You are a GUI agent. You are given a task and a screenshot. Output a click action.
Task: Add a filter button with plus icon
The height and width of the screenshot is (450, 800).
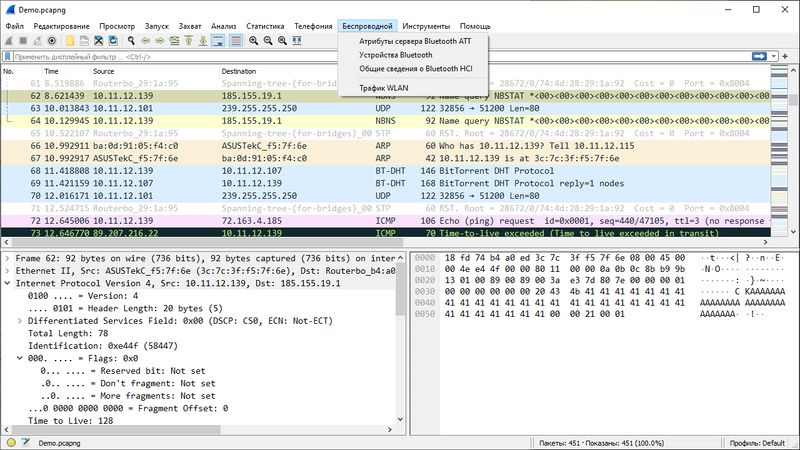click(785, 56)
